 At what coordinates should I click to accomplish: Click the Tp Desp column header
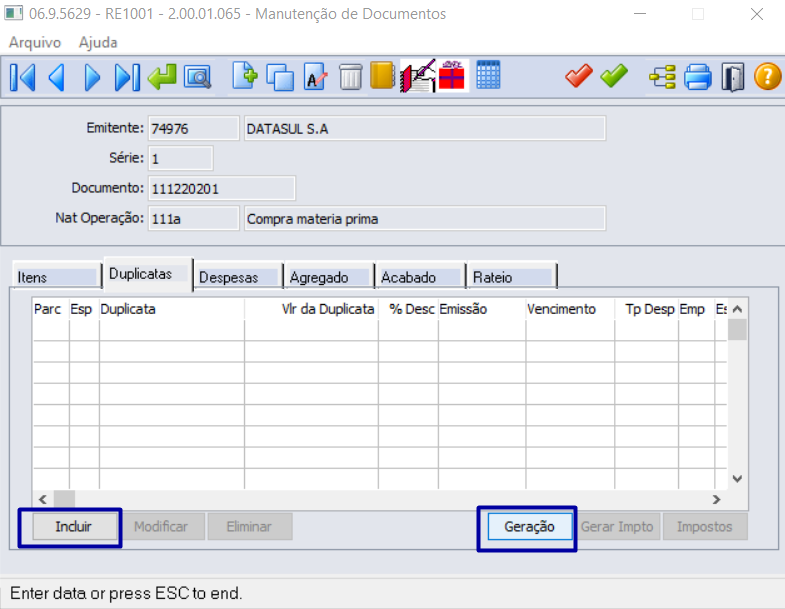(647, 309)
